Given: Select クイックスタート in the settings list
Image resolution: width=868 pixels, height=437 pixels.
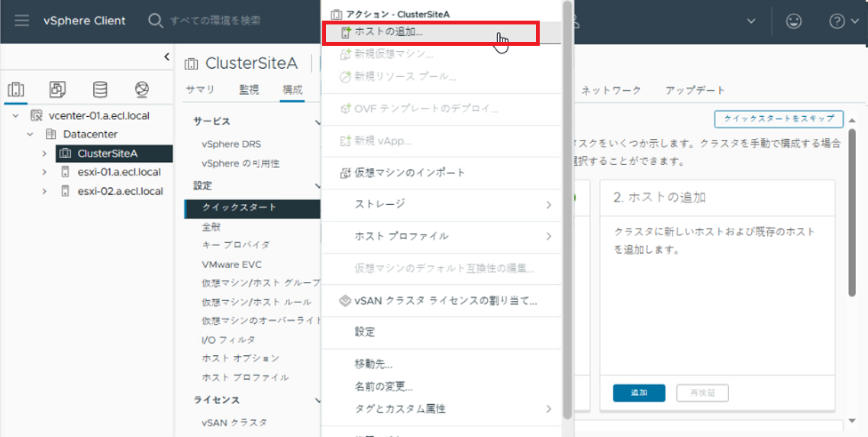Looking at the screenshot, I should click(x=253, y=208).
